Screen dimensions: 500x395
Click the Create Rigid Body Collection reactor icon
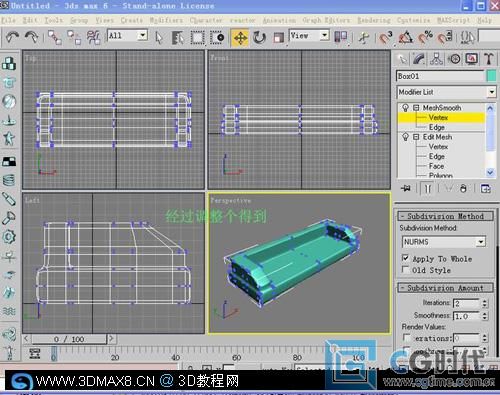point(9,63)
